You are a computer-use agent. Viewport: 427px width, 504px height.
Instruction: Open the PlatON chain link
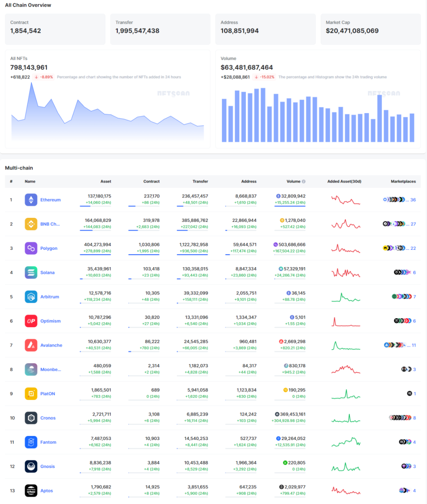(x=47, y=394)
